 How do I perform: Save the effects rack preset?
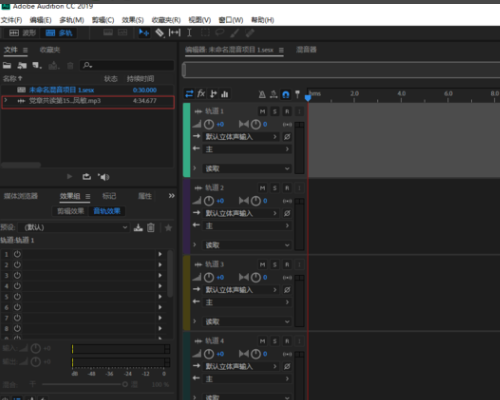138,228
